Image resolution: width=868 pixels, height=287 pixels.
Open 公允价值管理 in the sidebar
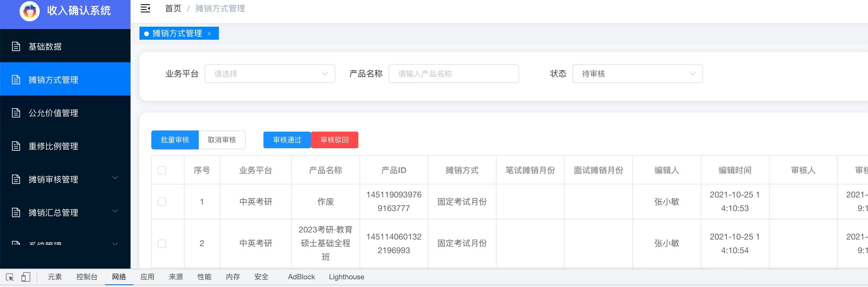(x=65, y=113)
